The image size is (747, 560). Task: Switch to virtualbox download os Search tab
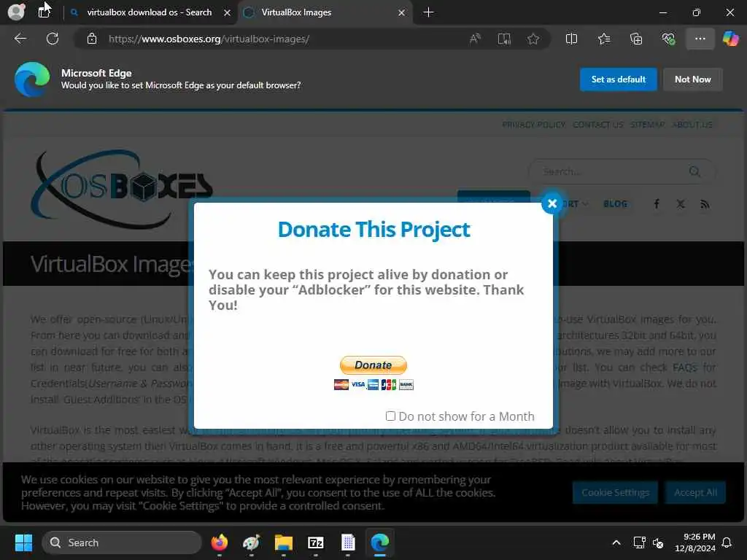coord(149,12)
